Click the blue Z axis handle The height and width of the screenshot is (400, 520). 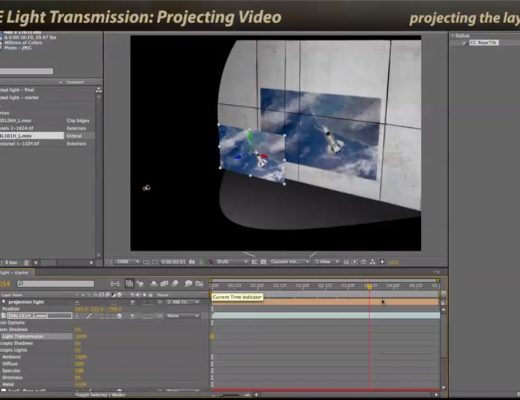pos(237,157)
